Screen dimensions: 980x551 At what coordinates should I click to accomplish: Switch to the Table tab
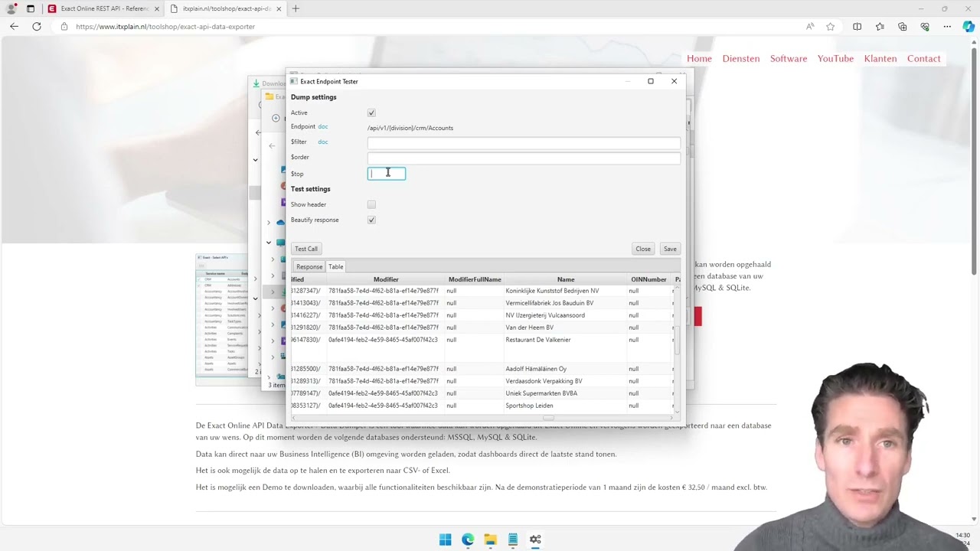(335, 266)
